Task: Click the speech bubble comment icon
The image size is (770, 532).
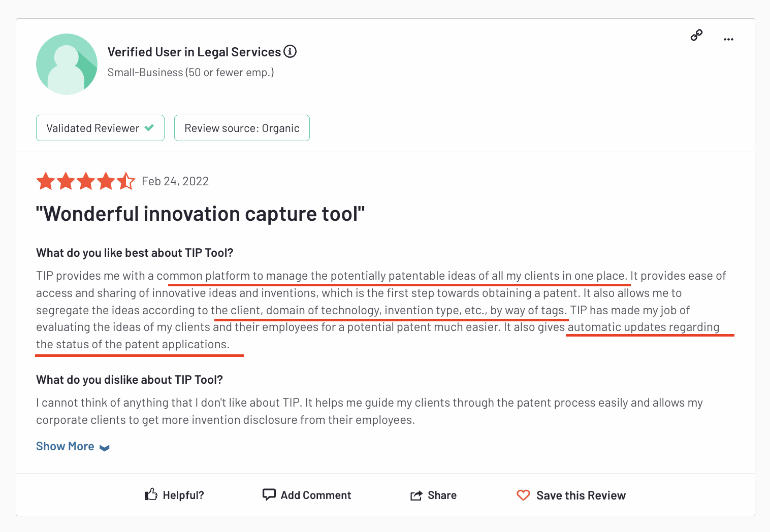Action: tap(269, 494)
